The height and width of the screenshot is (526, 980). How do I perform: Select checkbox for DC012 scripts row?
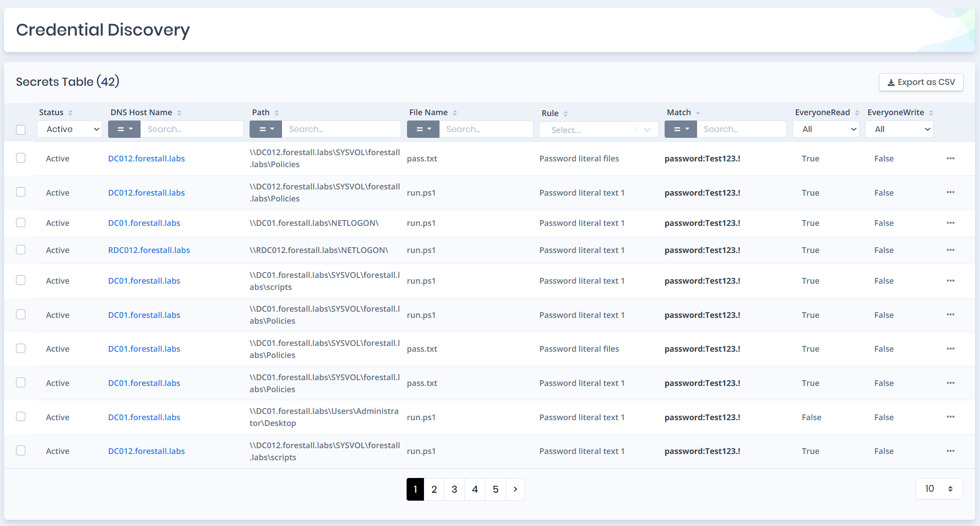(21, 450)
